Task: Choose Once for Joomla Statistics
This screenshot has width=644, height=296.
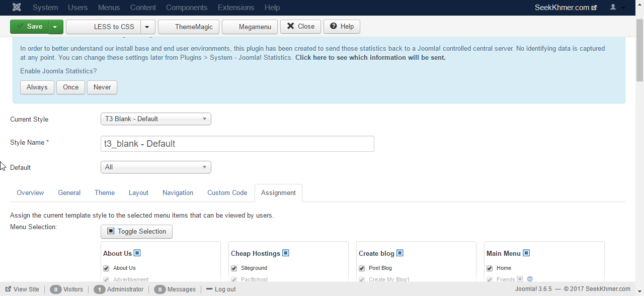Action: 70,87
